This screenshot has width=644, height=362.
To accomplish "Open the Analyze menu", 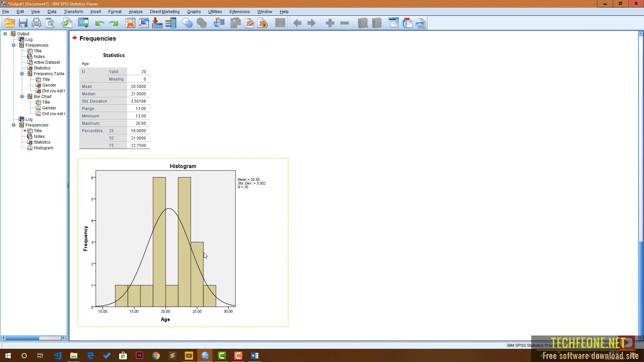I will point(136,11).
